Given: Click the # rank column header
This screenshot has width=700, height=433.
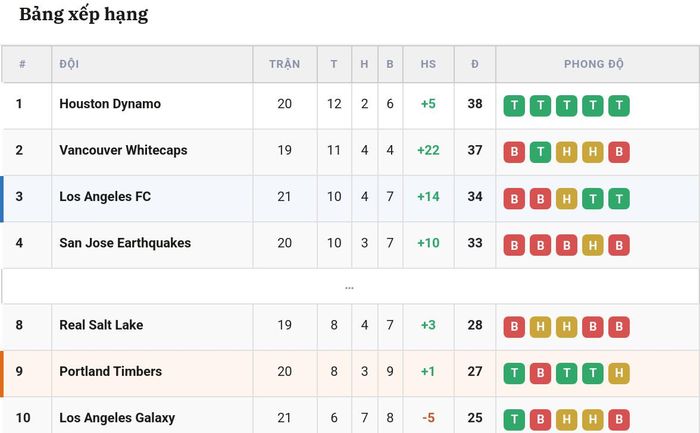Looking at the screenshot, I should (x=22, y=64).
